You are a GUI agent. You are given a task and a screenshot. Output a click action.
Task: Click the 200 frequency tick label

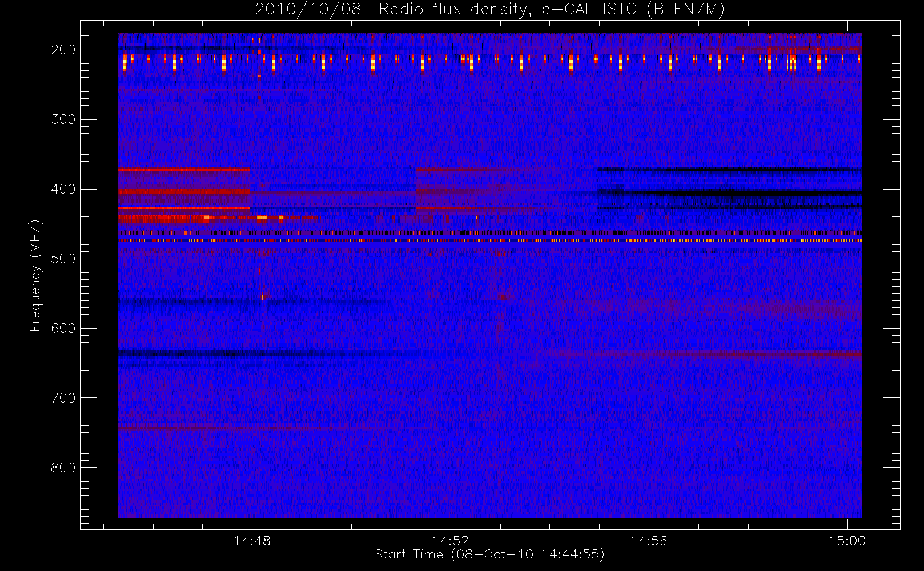click(63, 50)
